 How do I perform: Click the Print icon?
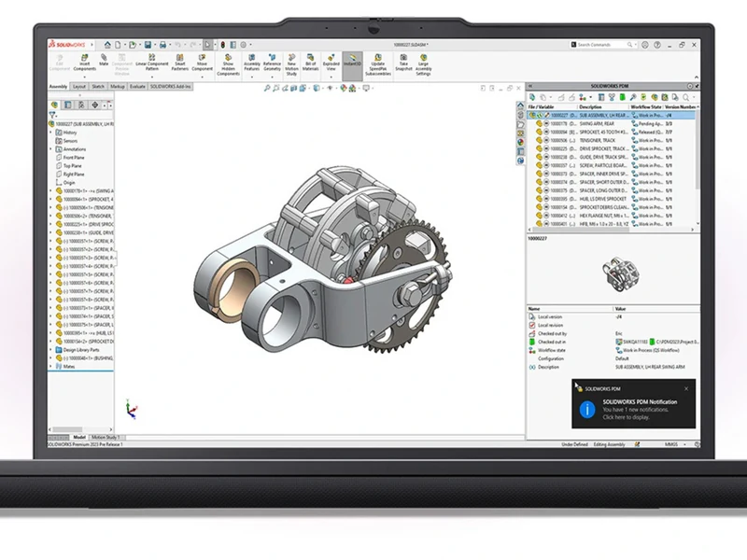point(162,45)
